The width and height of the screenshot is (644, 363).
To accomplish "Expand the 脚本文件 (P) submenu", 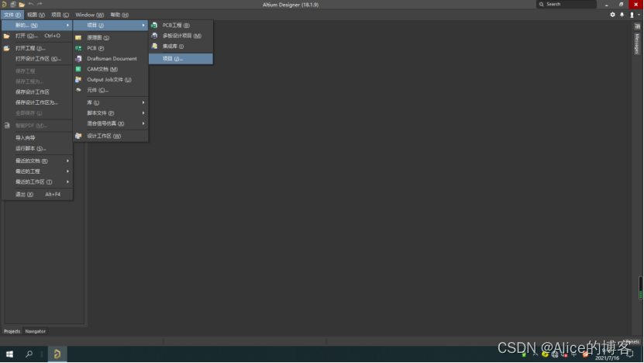I will pos(111,113).
